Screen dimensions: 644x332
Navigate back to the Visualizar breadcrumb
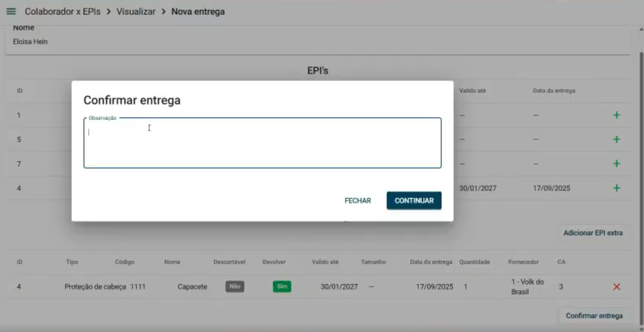click(x=136, y=12)
